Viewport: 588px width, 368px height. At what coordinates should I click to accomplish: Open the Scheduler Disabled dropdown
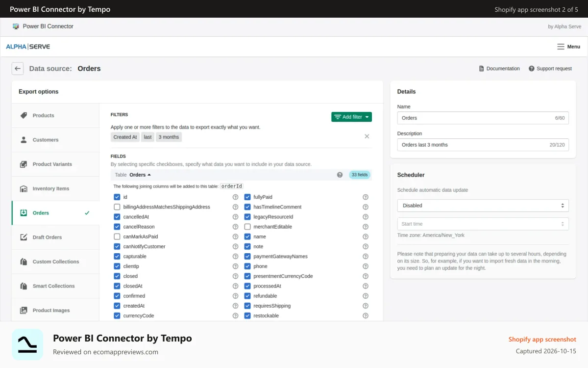[x=483, y=206]
